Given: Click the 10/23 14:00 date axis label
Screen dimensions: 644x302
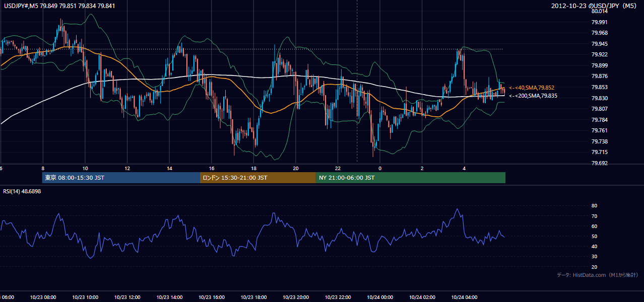Looking at the screenshot, I should (x=169, y=297).
